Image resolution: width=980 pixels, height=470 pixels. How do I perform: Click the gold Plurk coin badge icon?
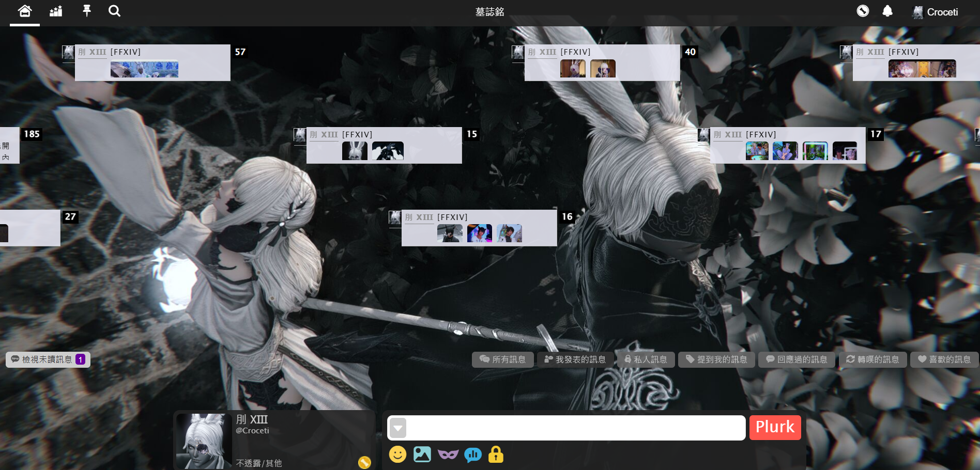pyautogui.click(x=364, y=463)
